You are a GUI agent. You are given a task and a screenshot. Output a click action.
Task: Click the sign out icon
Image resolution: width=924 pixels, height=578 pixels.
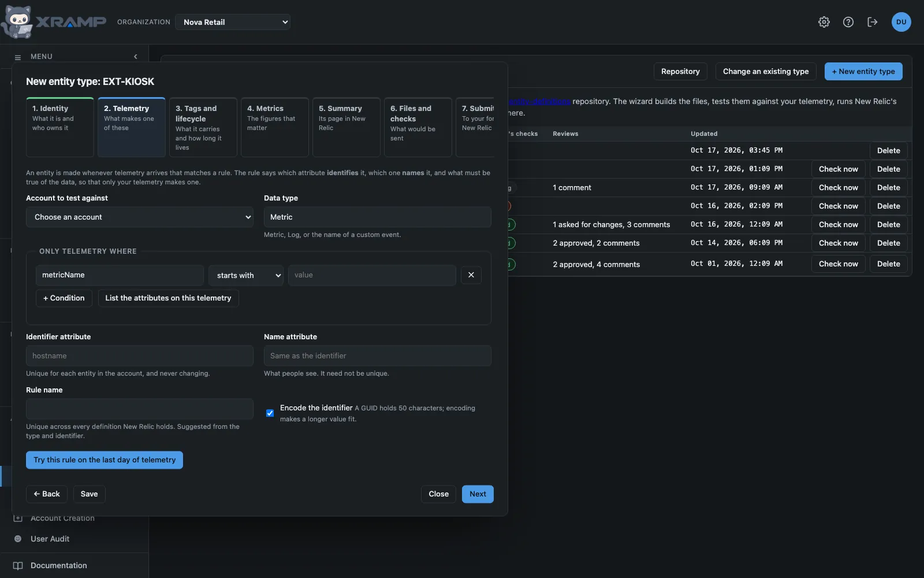coord(873,22)
